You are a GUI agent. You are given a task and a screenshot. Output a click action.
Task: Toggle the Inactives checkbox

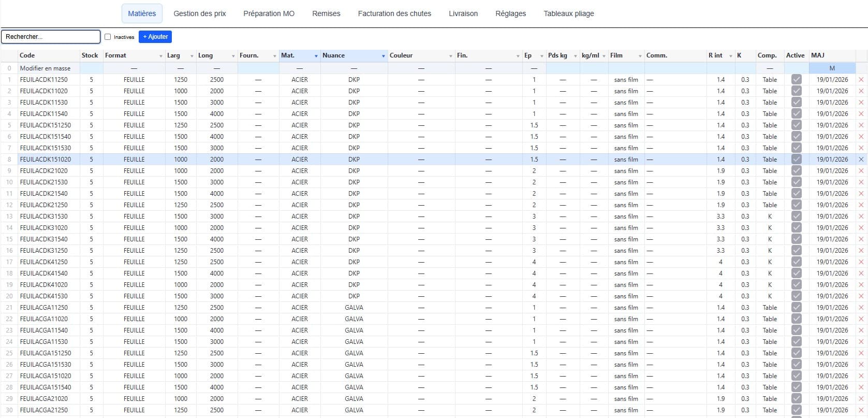coord(108,37)
